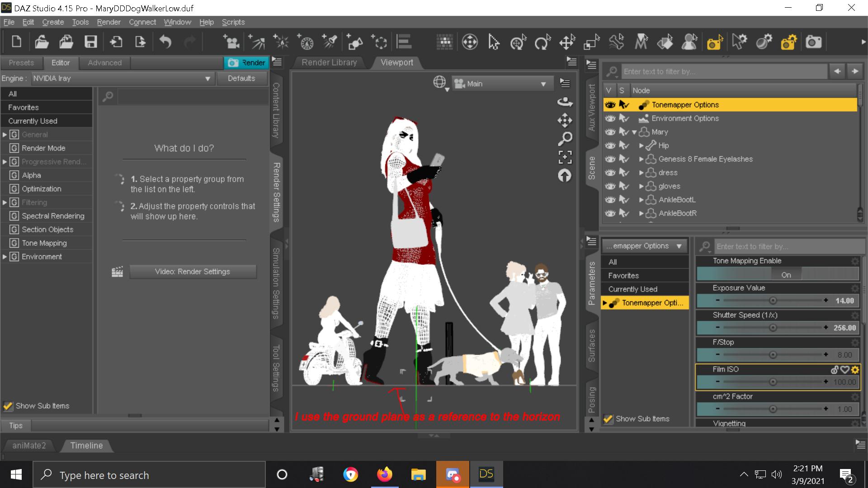Click the Render camera toolbar icon
The image size is (868, 488).
point(813,42)
